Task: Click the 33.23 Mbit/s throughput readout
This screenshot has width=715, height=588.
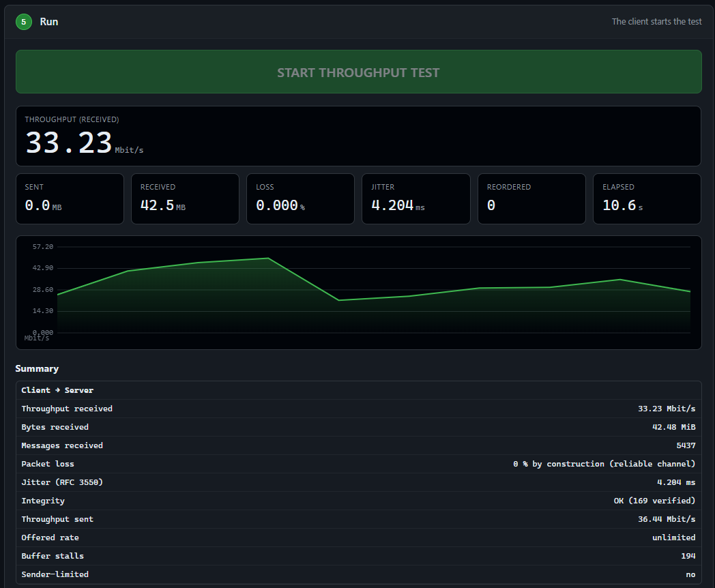Action: click(x=85, y=143)
